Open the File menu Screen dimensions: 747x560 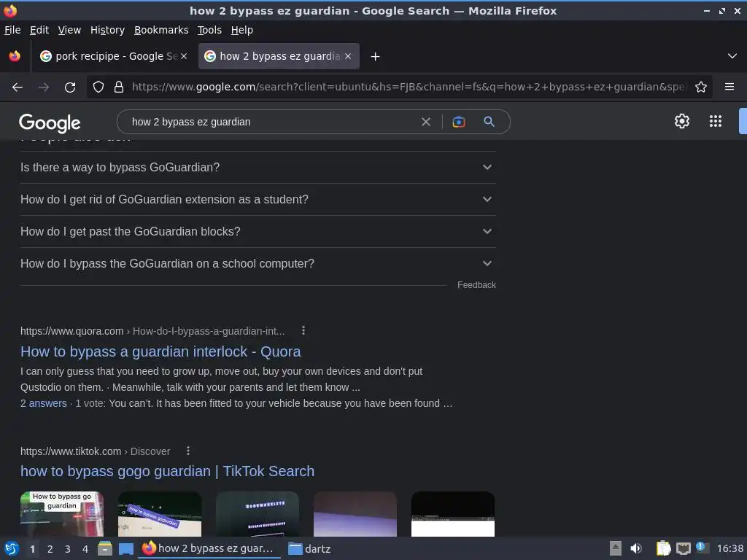12,30
